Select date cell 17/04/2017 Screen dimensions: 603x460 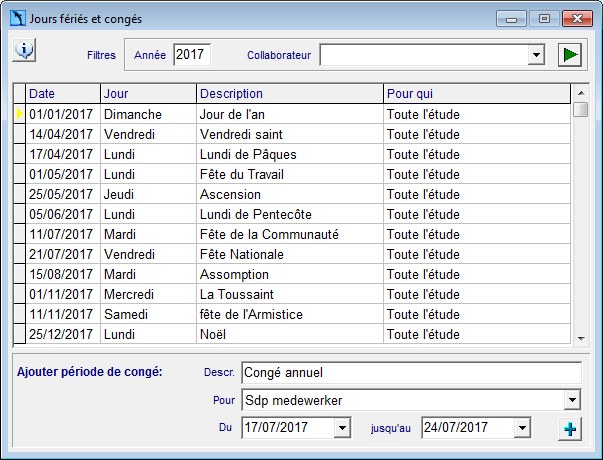pyautogui.click(x=63, y=154)
